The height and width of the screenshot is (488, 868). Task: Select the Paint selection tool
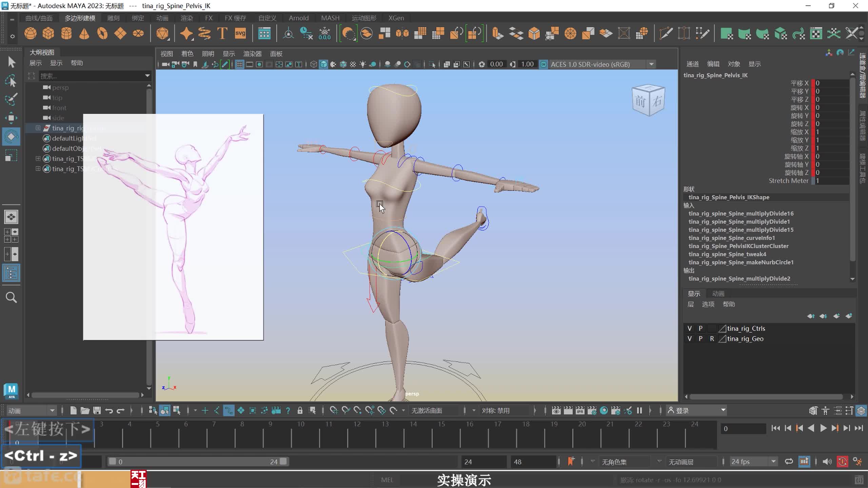(11, 99)
